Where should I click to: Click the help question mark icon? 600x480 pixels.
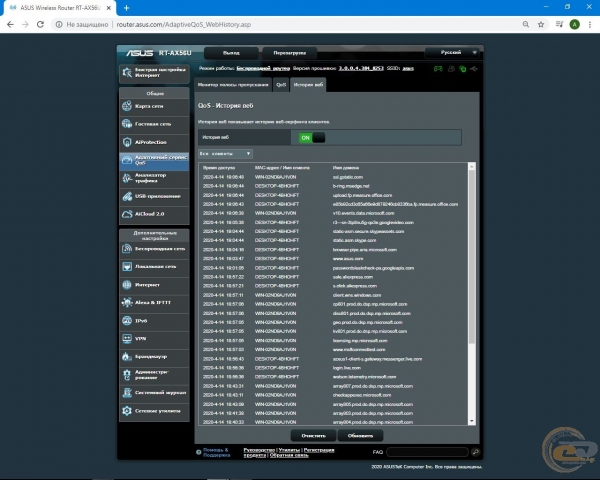[199, 452]
